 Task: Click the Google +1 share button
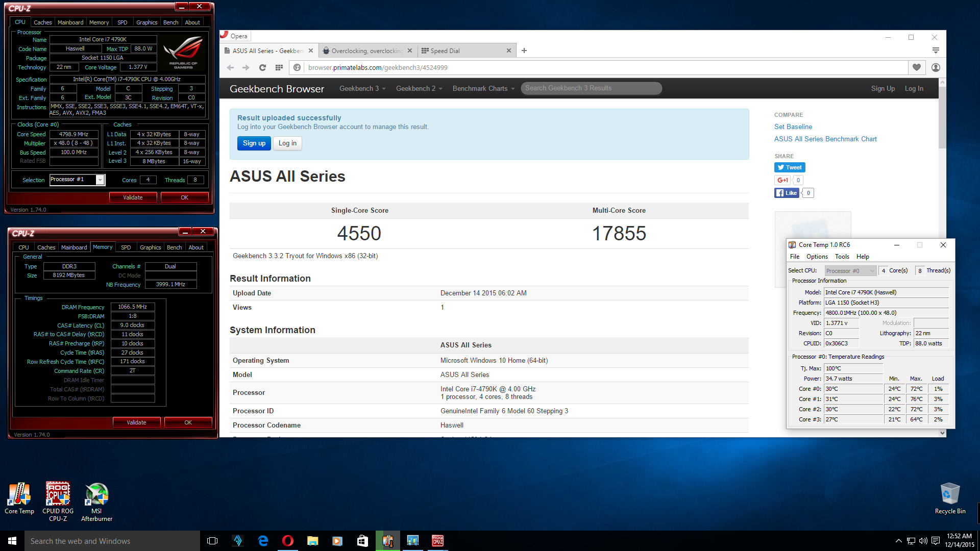pos(782,180)
